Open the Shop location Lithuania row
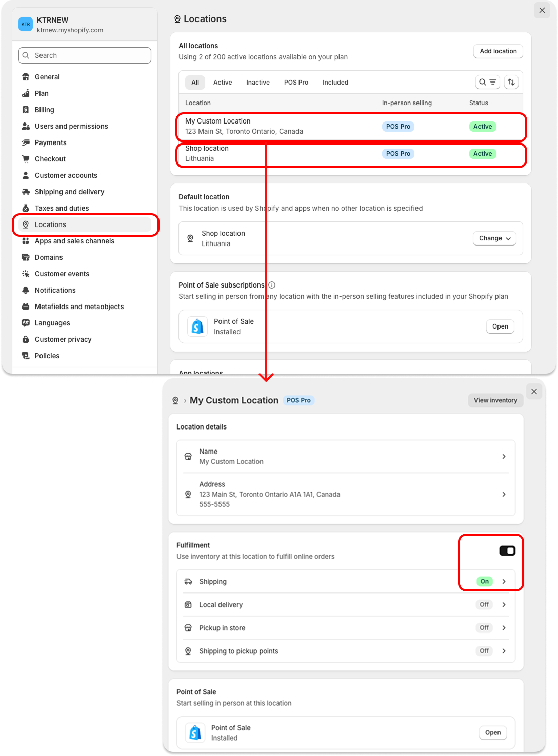This screenshot has width=558, height=756. tap(351, 154)
